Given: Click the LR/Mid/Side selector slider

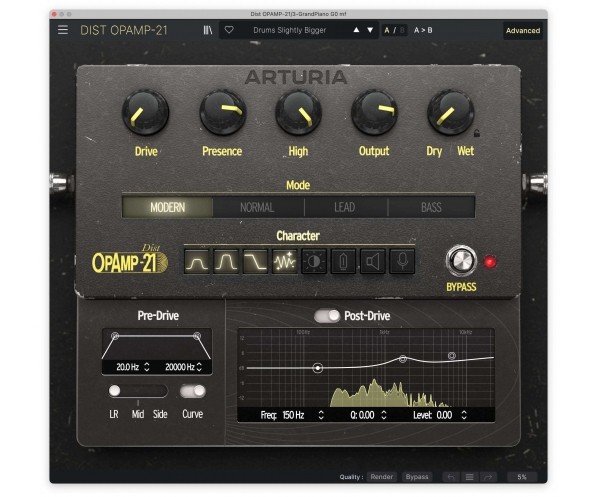Looking at the screenshot, I should (x=138, y=391).
